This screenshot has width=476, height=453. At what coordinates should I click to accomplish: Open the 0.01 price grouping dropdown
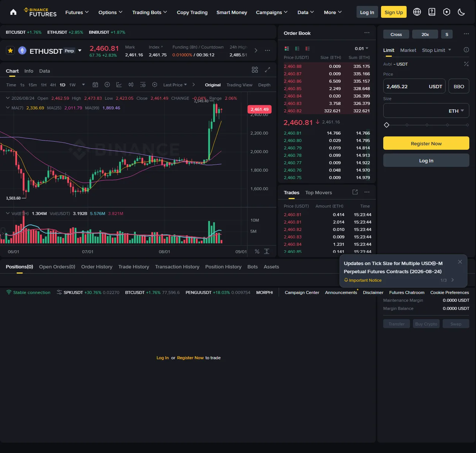coord(362,49)
